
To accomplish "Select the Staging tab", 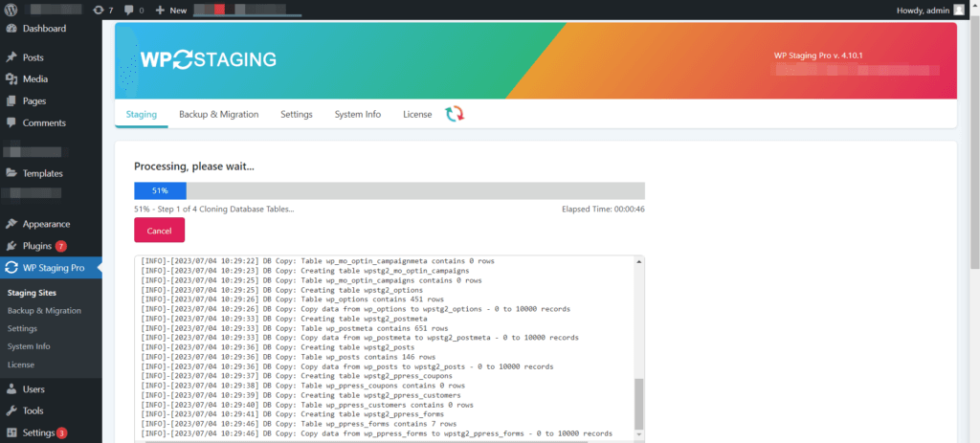I will coord(142,115).
